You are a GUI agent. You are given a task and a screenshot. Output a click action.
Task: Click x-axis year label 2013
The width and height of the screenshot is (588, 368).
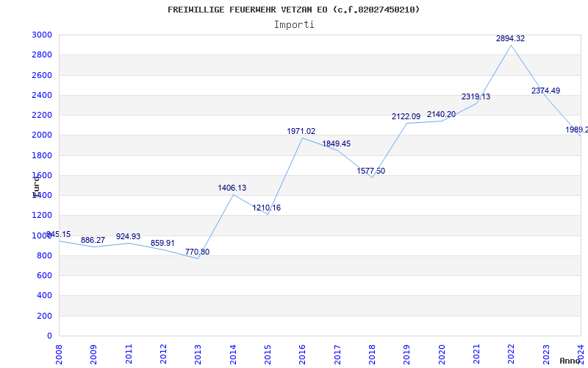(x=198, y=354)
